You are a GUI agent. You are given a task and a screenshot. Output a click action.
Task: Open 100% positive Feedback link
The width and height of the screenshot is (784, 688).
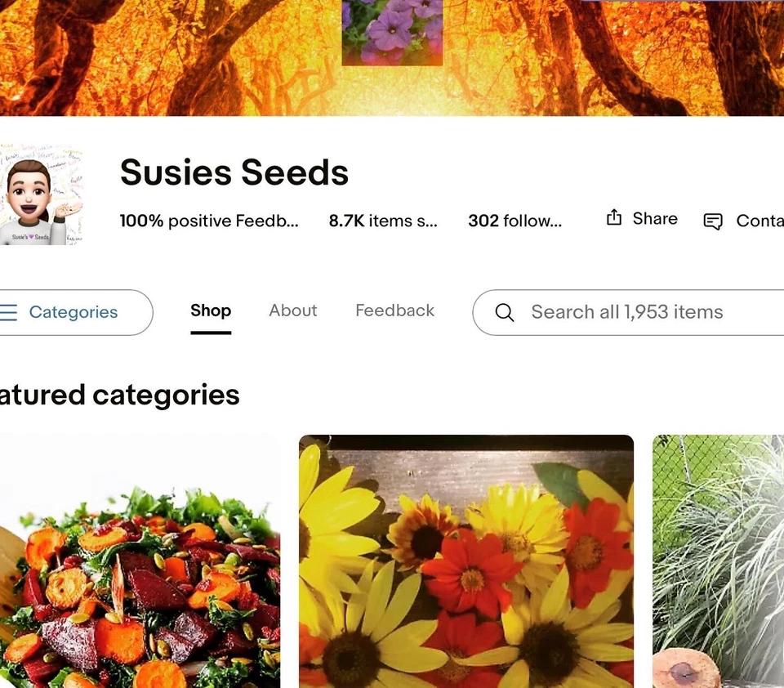pyautogui.click(x=209, y=221)
